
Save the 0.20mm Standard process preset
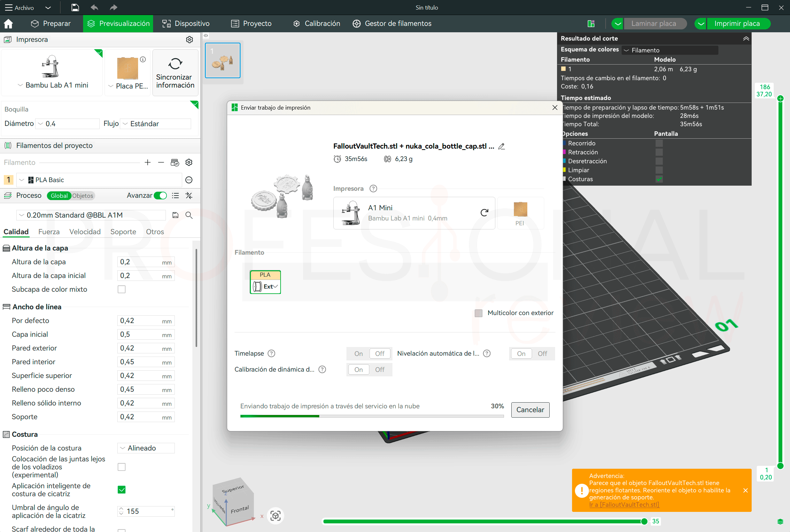click(175, 215)
